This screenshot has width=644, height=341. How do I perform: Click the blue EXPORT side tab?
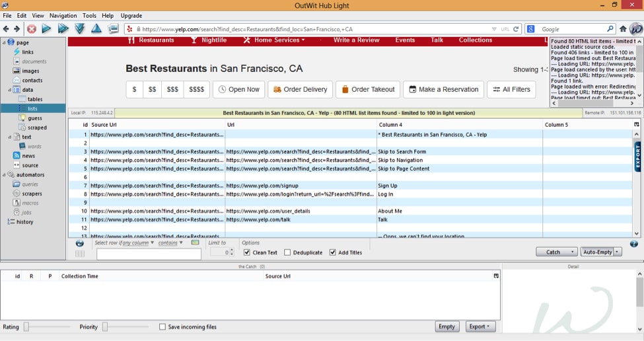pos(637,157)
